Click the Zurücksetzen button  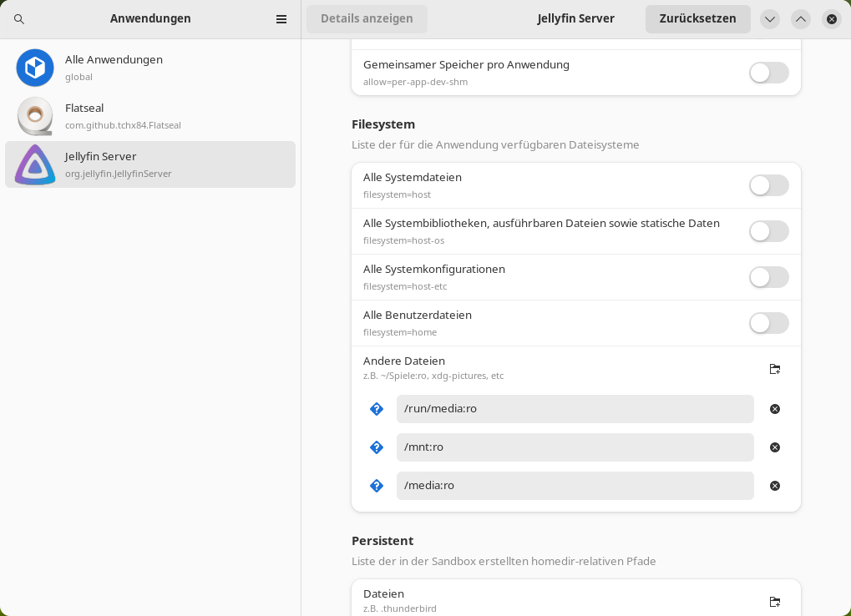[x=697, y=18]
